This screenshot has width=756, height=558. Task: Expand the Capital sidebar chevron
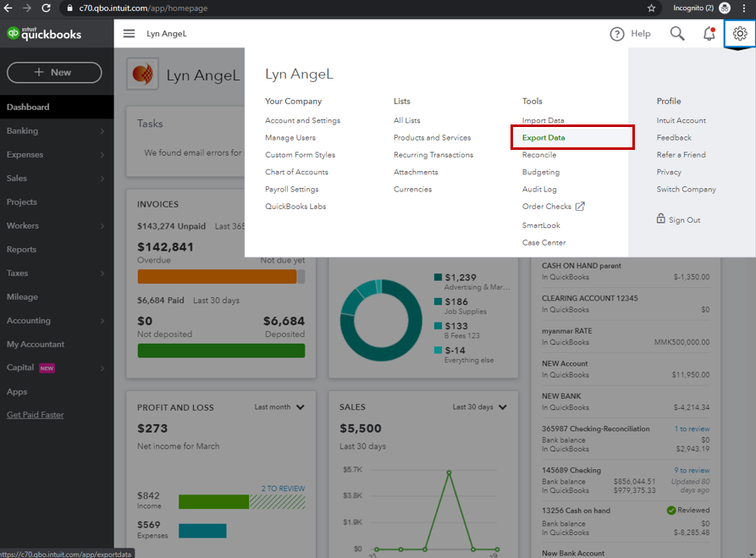click(102, 368)
